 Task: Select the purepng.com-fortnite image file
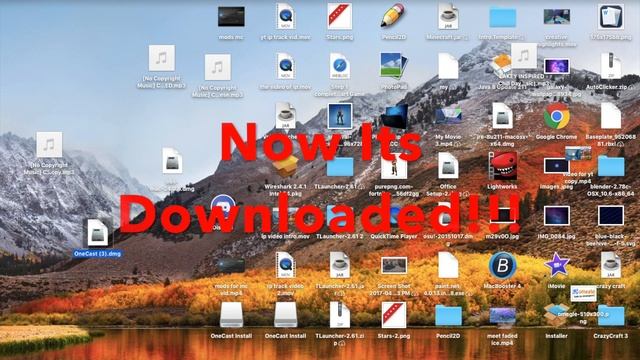coord(393,167)
